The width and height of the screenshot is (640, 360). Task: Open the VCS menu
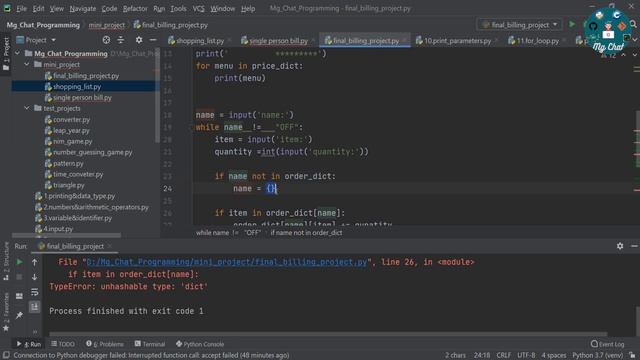click(198, 9)
